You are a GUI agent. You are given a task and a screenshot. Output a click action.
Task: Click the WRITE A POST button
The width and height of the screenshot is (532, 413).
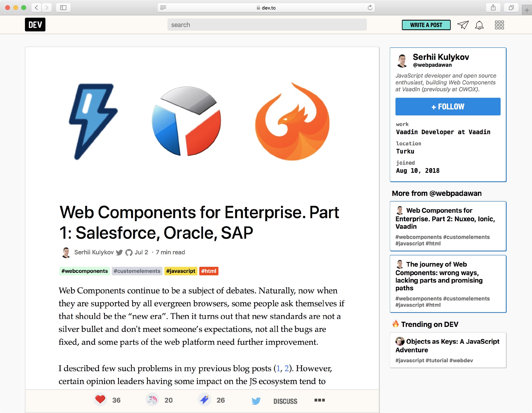click(426, 25)
